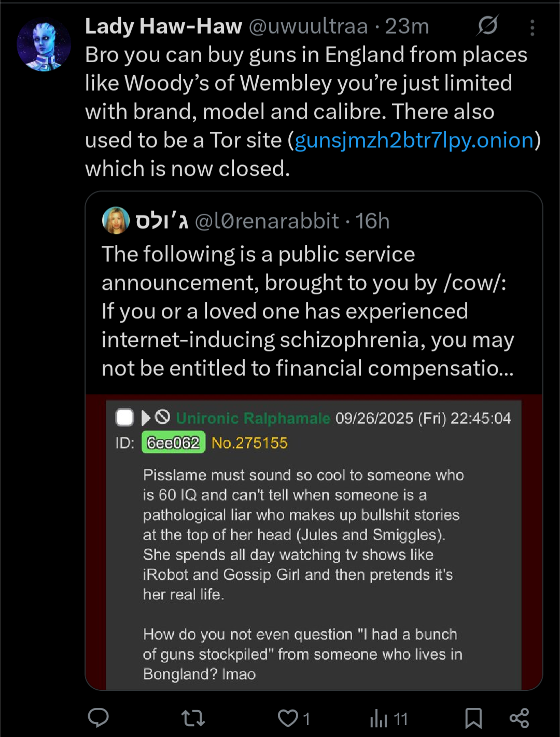
Task: Expand the post's triangle arrow menu
Action: [x=146, y=418]
